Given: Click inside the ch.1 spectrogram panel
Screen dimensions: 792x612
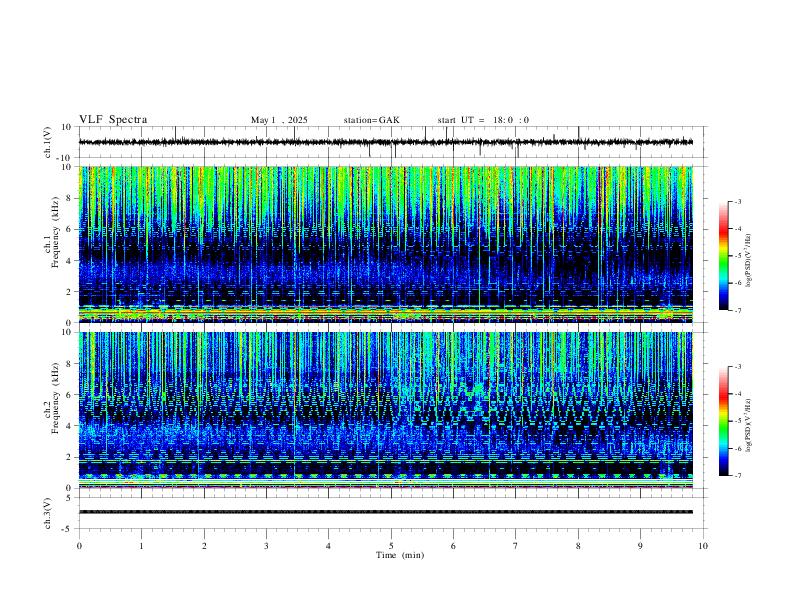Looking at the screenshot, I should coord(385,244).
